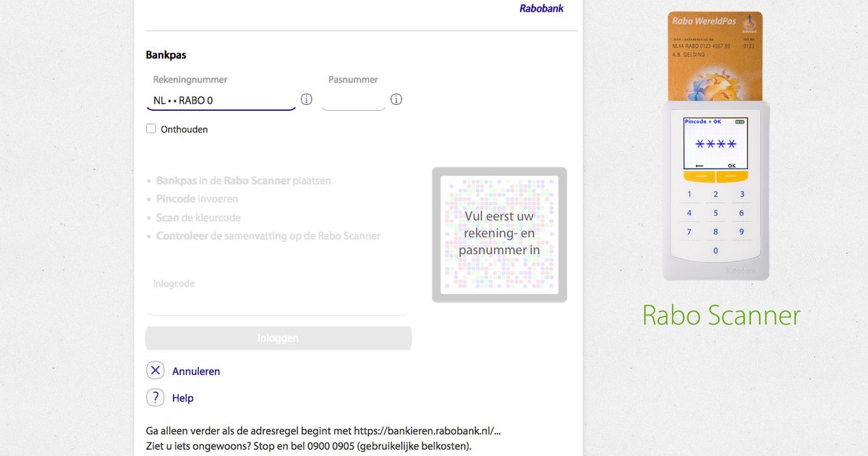Click key 7 on the Rabo Scanner
Viewport: 868px width, 456px height.
coord(689,232)
